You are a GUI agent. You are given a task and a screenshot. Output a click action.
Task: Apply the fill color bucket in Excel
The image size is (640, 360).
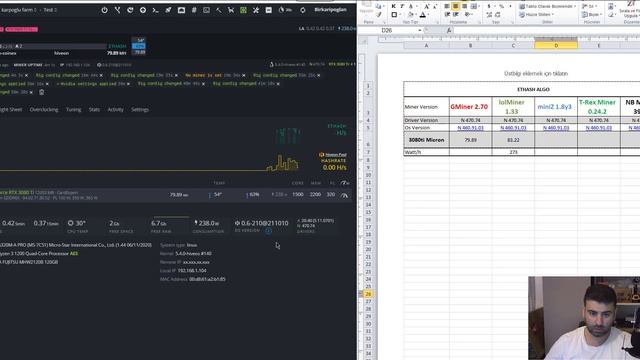click(410, 15)
